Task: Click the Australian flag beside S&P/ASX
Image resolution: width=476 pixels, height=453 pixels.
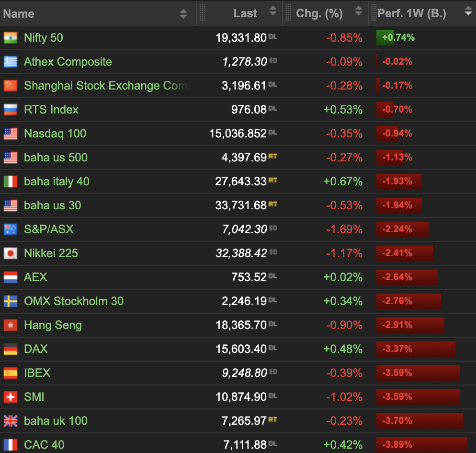Action: [11, 229]
